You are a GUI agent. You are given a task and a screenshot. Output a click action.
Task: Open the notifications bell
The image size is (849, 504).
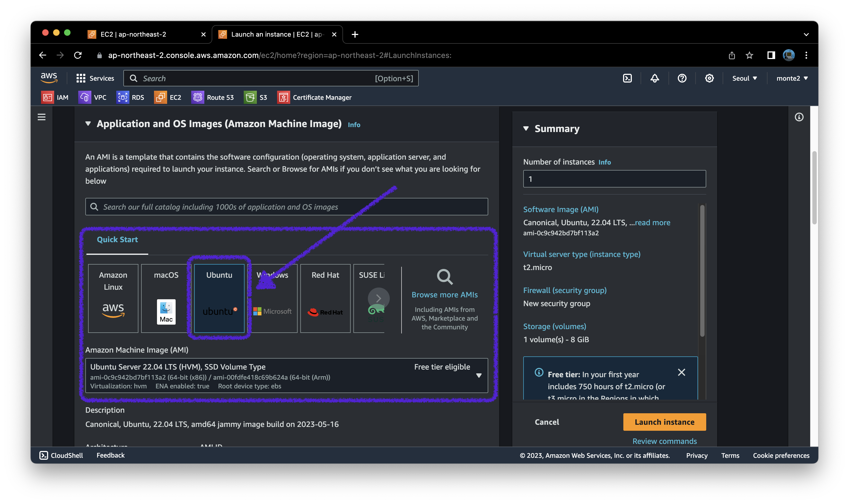click(x=655, y=78)
